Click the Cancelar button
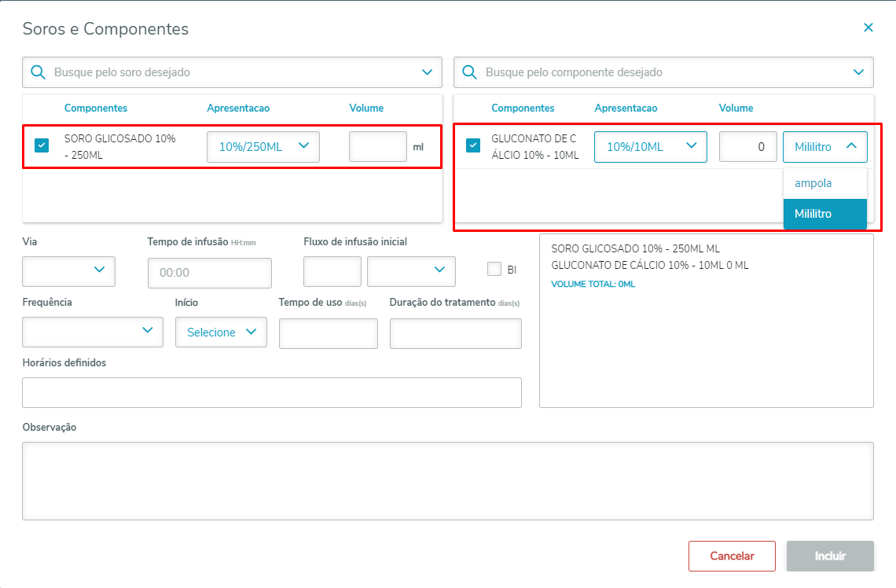 pyautogui.click(x=732, y=556)
